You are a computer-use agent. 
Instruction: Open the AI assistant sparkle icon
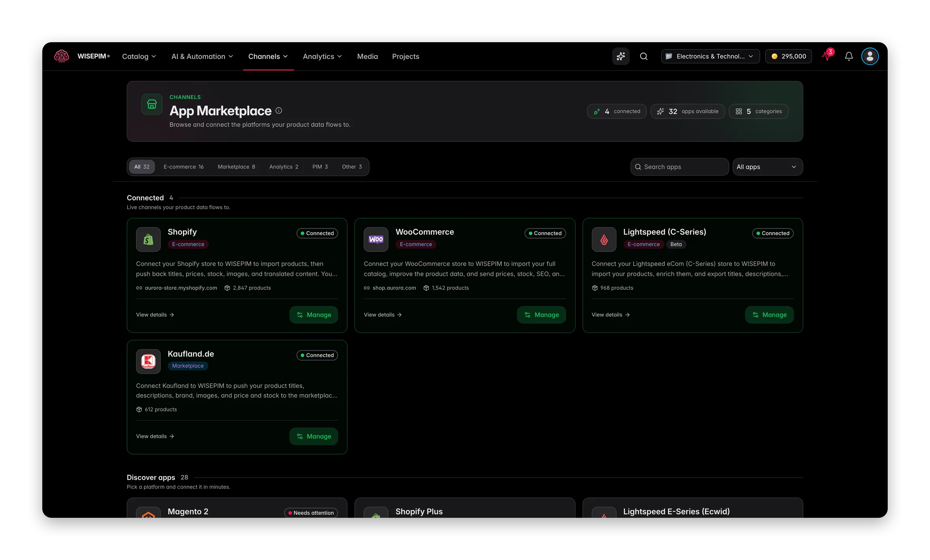pos(621,56)
